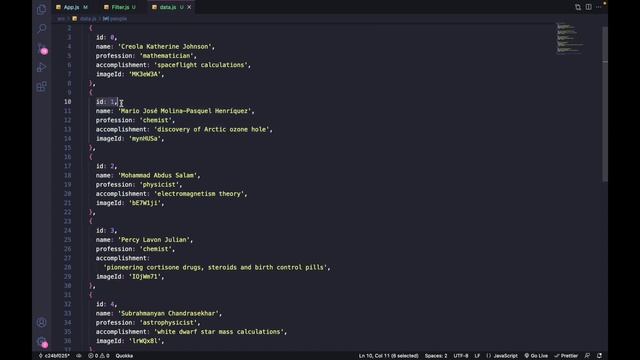Viewport: 640px width, 360px height.
Task: Open the Run and Debug view
Action: pyautogui.click(x=42, y=67)
